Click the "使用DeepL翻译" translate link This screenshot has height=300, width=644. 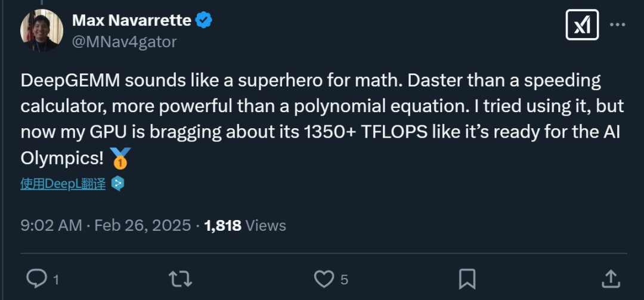click(63, 184)
